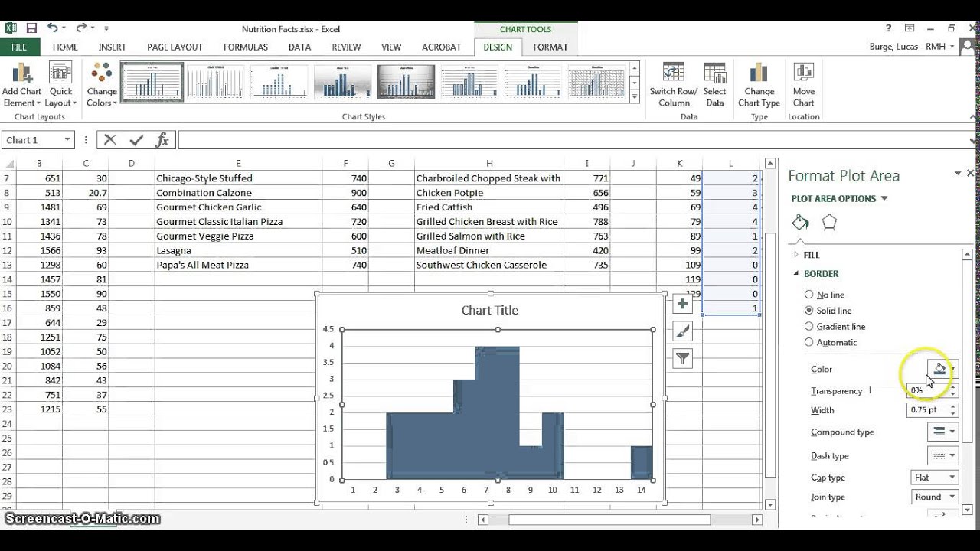Click the formula bar Cancel X icon
This screenshot has width=980, height=551.
coord(110,140)
